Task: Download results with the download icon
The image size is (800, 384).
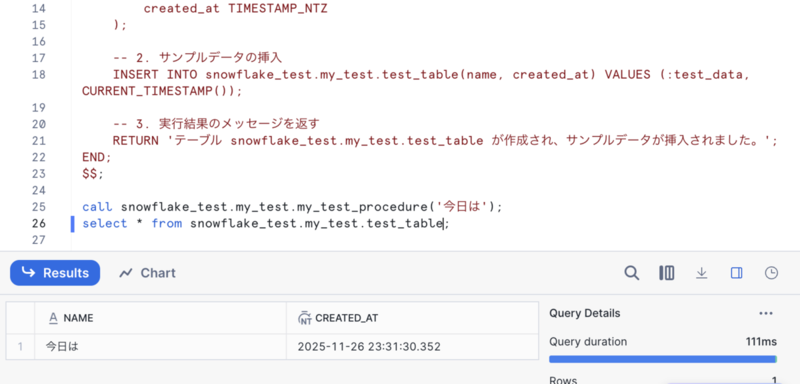Action: point(702,273)
